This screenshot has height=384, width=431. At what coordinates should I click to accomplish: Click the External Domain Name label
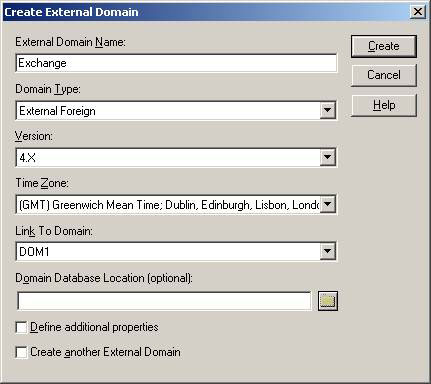70,42
